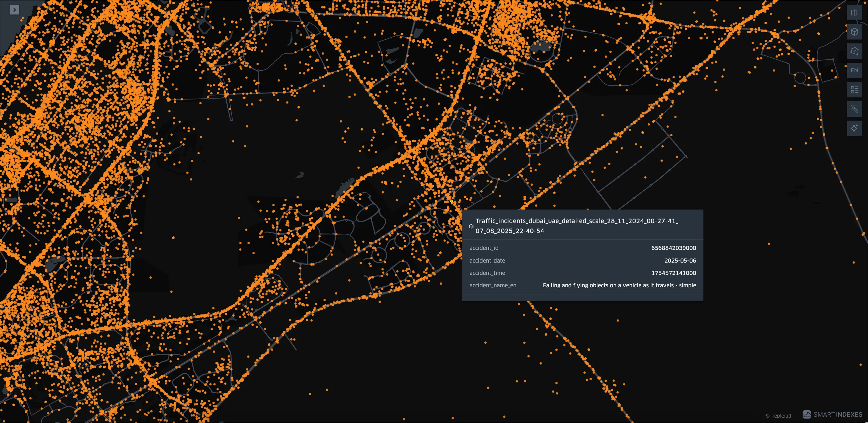The image size is (868, 423).
Task: Click the highlighted yellow incident point
Action: point(451,202)
